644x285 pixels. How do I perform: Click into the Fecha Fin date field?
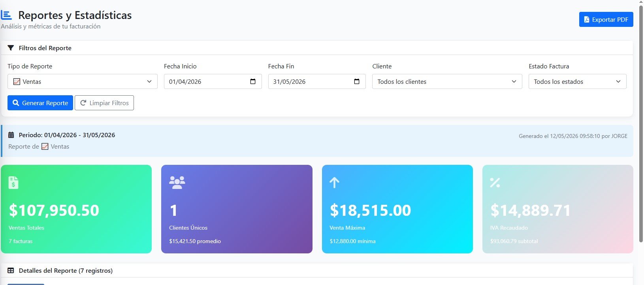(x=317, y=81)
